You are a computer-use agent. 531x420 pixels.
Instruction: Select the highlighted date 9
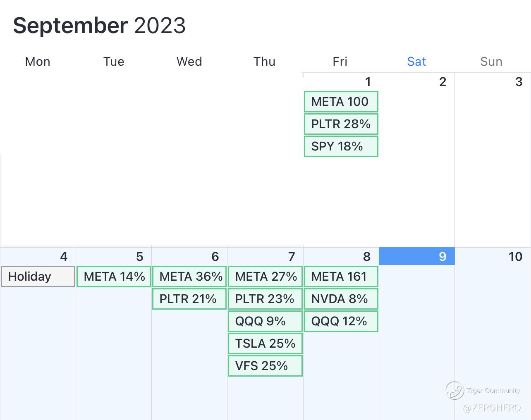coord(417,256)
